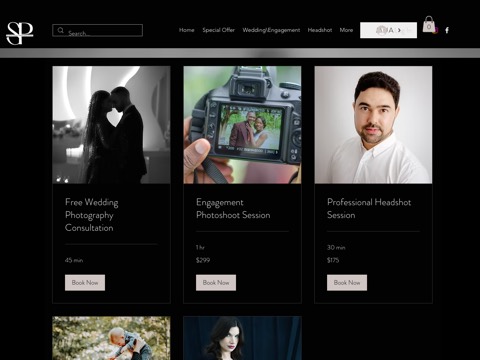Click the white login button in the header
Image resolution: width=480 pixels, height=360 pixels.
click(388, 30)
